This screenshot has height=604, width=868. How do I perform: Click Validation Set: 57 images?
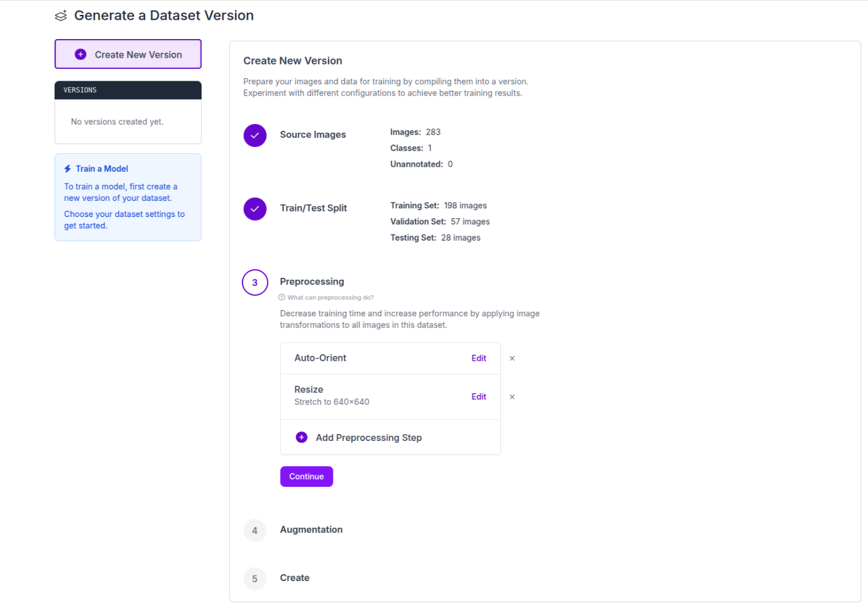click(440, 221)
